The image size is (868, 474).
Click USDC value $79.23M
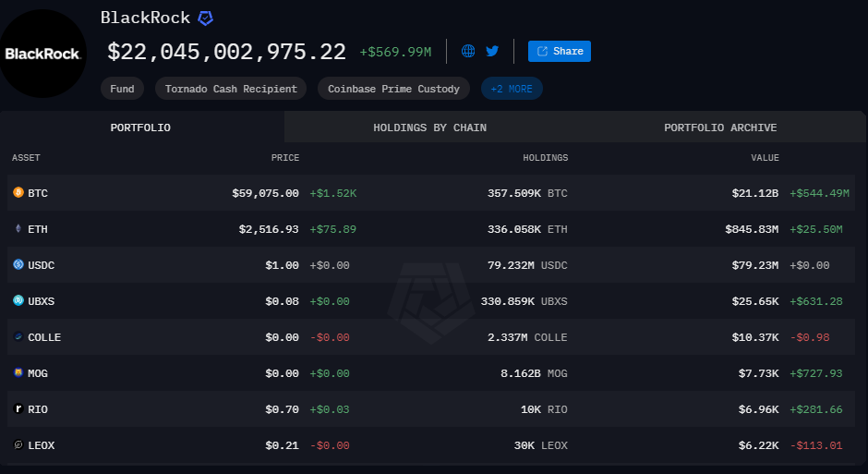[755, 265]
